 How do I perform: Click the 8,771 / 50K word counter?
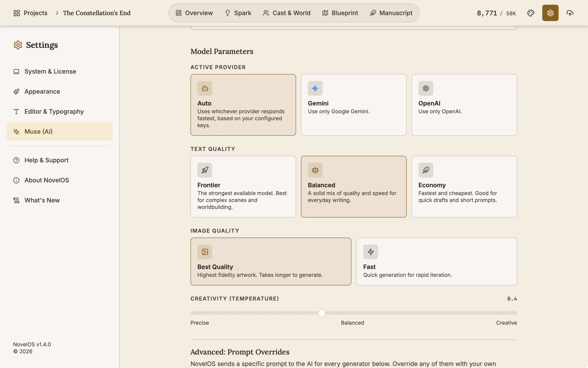496,13
